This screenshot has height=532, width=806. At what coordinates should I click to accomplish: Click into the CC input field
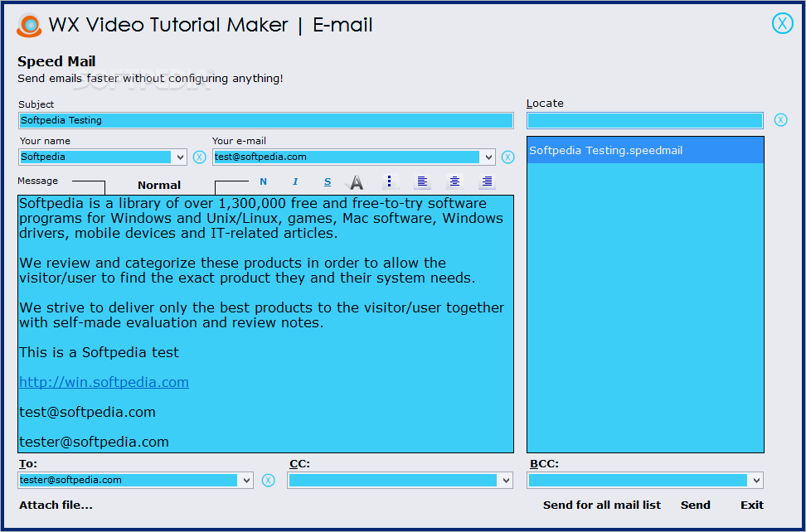click(393, 481)
